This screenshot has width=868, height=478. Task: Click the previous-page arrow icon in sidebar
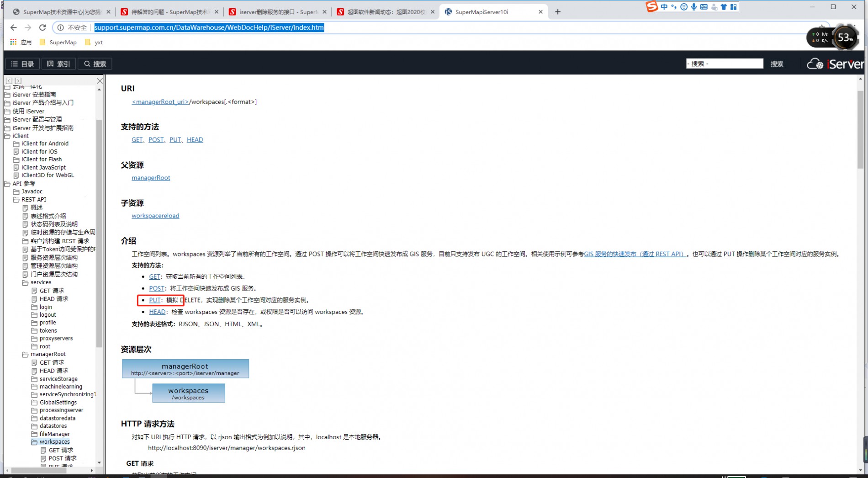point(9,81)
